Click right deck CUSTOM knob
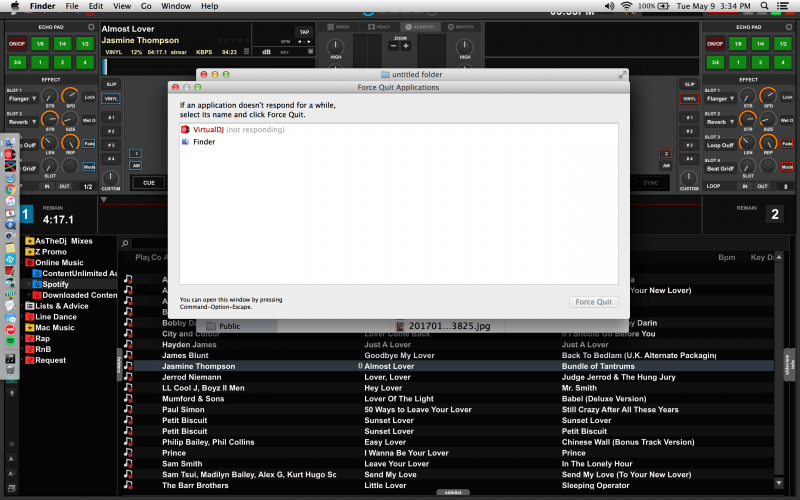This screenshot has height=500, width=800. pos(689,178)
